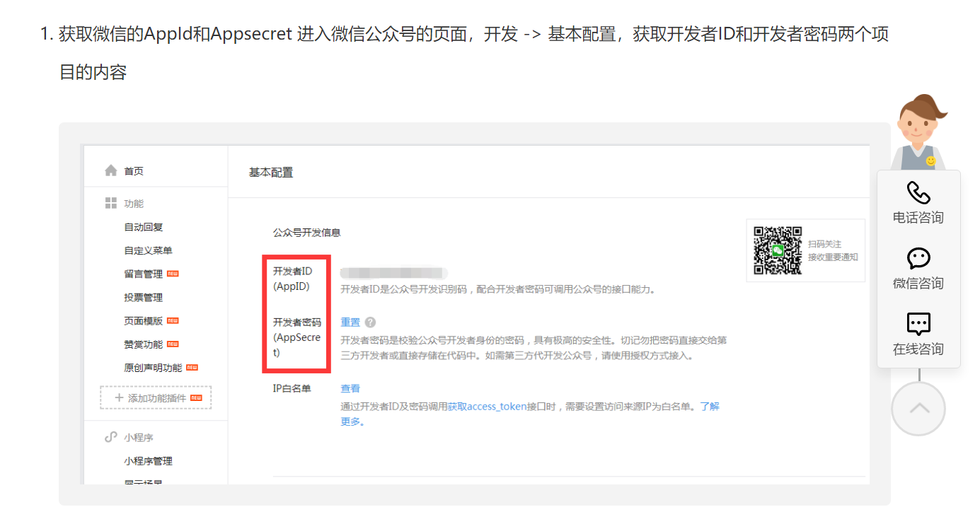Viewport: 980px width, 524px height.
Task: Click the 查看 link for IP白名单
Action: coord(350,388)
